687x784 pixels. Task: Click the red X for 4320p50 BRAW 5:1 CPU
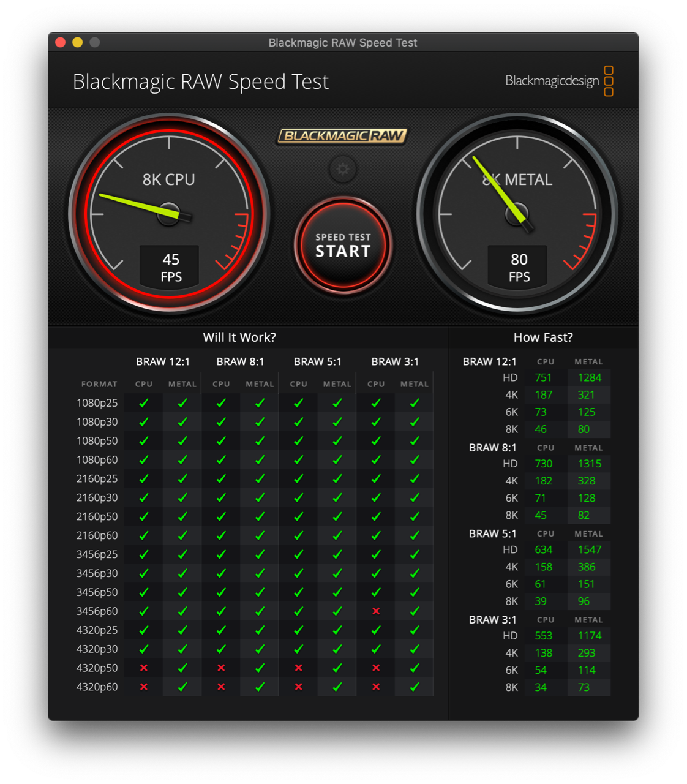point(299,668)
